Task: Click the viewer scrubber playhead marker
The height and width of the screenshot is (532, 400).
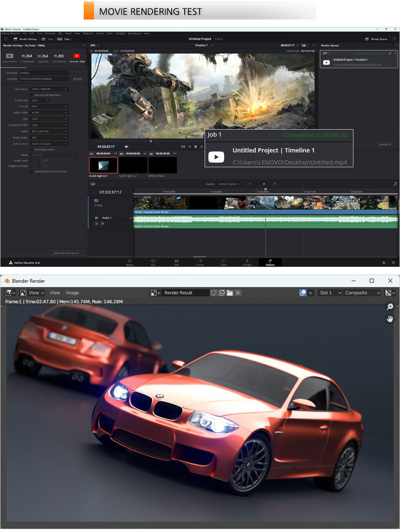Action: coord(151,141)
